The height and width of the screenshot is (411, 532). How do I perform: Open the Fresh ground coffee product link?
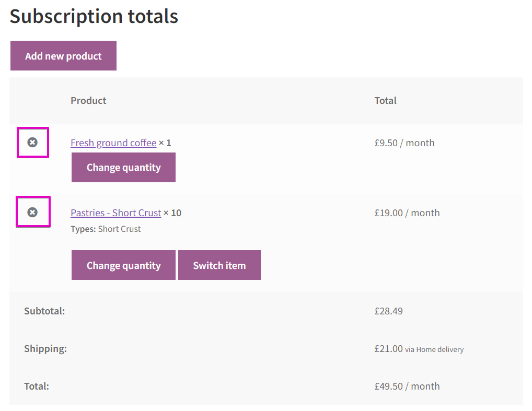(113, 143)
